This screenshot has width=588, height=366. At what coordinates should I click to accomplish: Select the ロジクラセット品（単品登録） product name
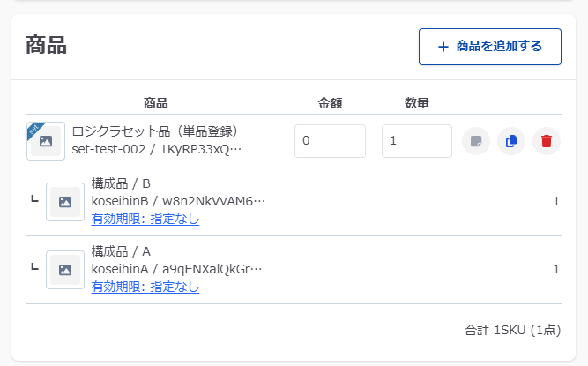(155, 131)
